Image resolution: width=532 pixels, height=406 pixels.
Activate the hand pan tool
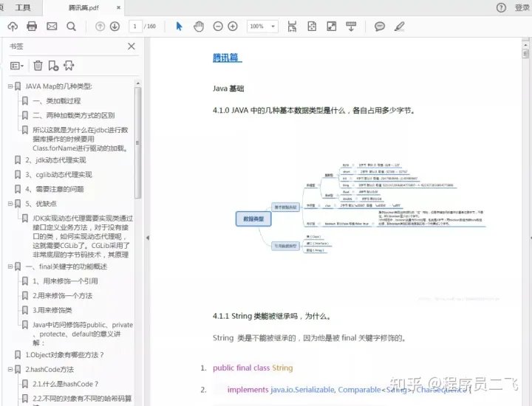(x=199, y=27)
